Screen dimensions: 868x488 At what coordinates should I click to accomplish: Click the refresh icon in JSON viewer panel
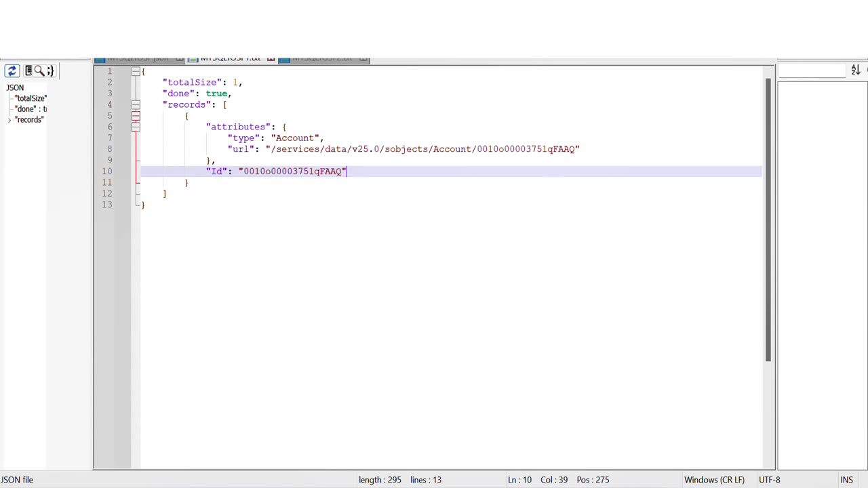(12, 70)
